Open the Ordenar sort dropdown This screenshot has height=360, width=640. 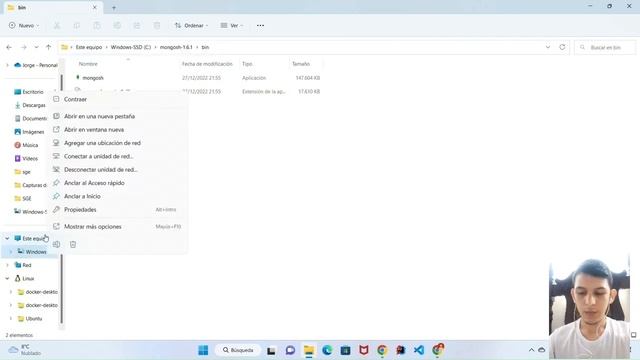tap(191, 25)
